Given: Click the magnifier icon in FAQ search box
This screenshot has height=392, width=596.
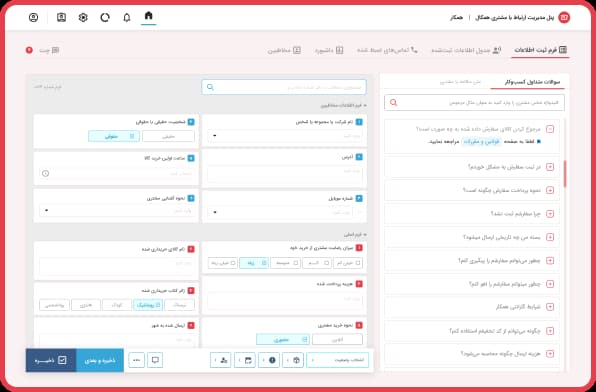Looking at the screenshot, I should pyautogui.click(x=393, y=103).
